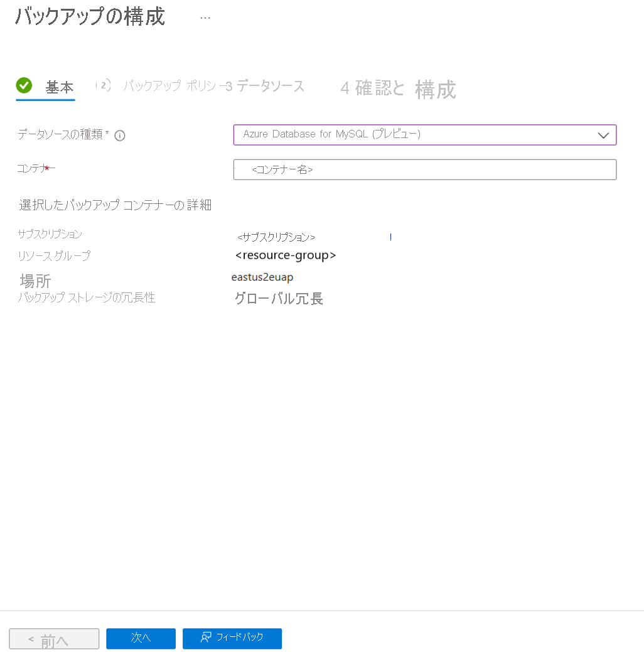Click the <サブスクリプション> value text
Image resolution: width=644 pixels, height=652 pixels.
point(276,237)
